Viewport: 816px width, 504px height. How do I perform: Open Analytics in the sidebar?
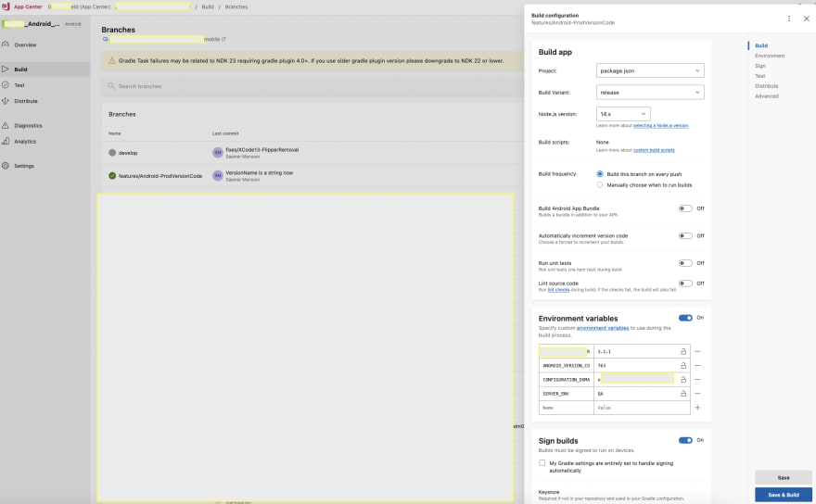pos(25,142)
